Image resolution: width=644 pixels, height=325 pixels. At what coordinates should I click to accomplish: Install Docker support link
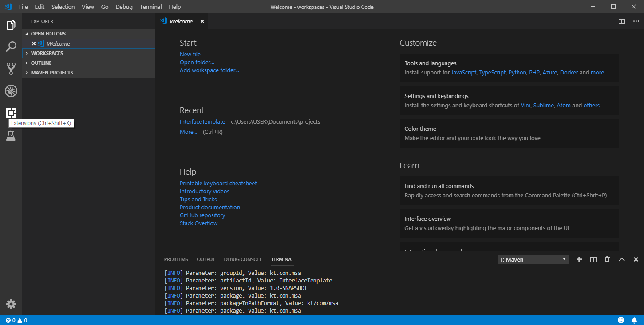(x=569, y=72)
